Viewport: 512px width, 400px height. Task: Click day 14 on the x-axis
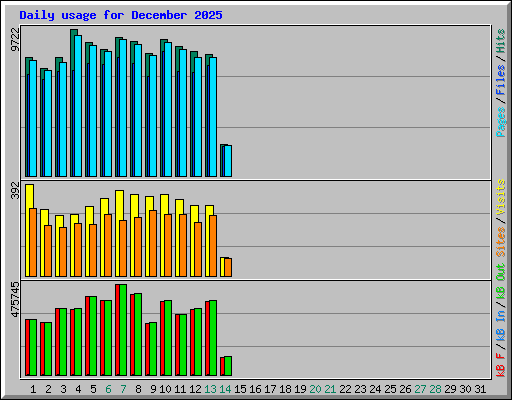pyautogui.click(x=225, y=389)
